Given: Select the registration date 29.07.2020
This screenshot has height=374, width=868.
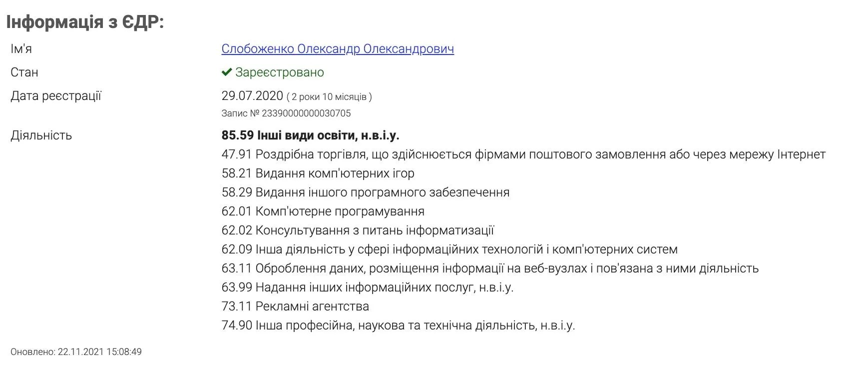Looking at the screenshot, I should pyautogui.click(x=252, y=95).
